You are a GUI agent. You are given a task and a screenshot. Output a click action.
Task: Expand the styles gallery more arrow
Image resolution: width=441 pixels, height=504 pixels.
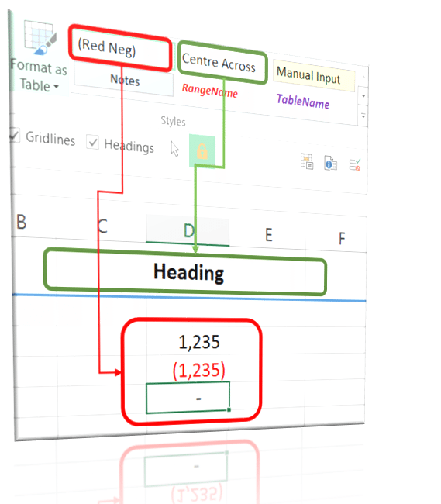(363, 116)
